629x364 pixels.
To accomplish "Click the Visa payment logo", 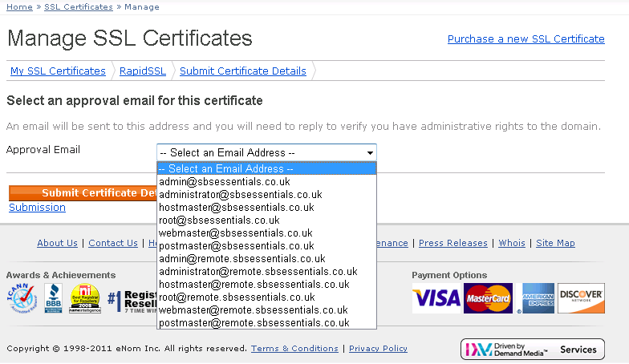I will [436, 298].
